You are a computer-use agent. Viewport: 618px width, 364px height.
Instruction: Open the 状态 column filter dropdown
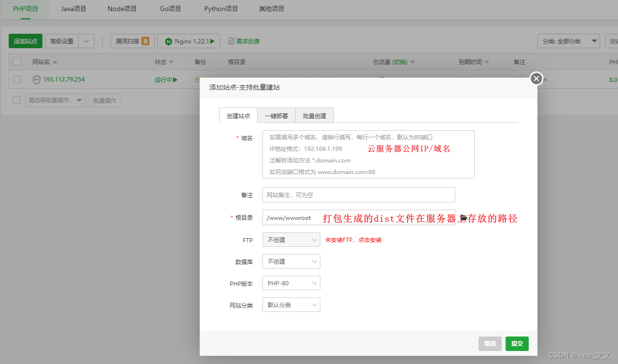point(171,63)
